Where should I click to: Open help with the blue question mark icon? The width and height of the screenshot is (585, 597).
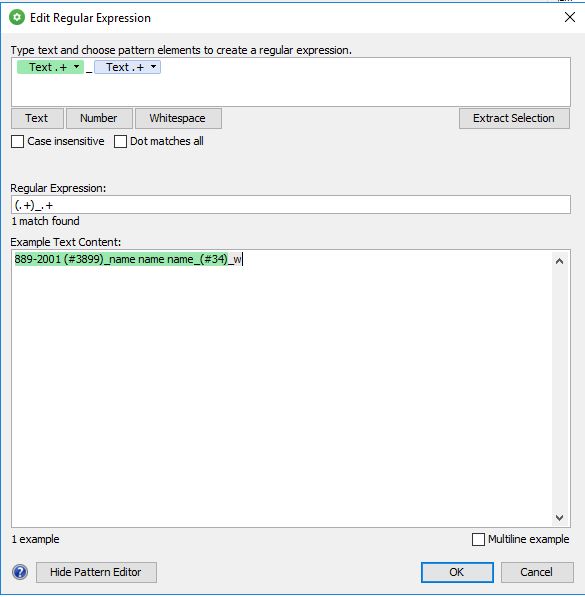[x=20, y=572]
